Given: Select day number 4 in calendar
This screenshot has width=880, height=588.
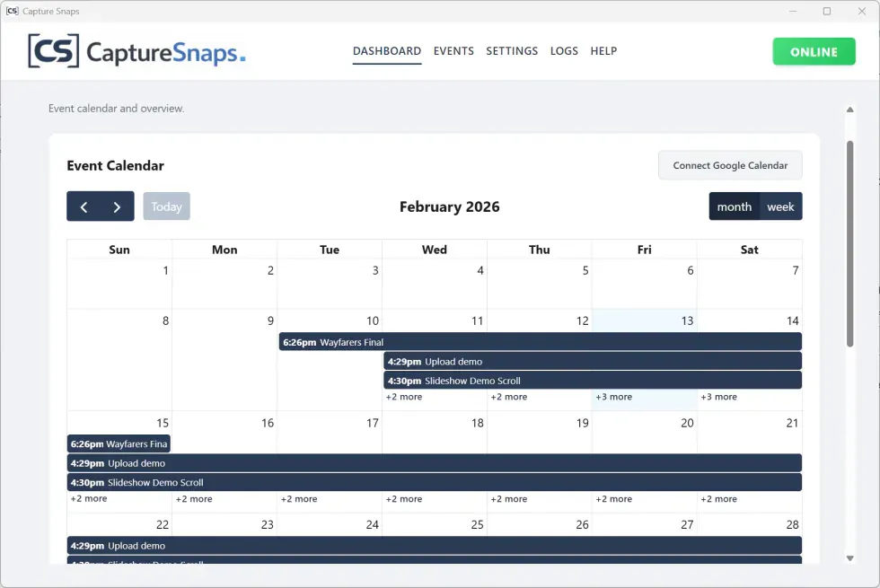Looking at the screenshot, I should 480,270.
